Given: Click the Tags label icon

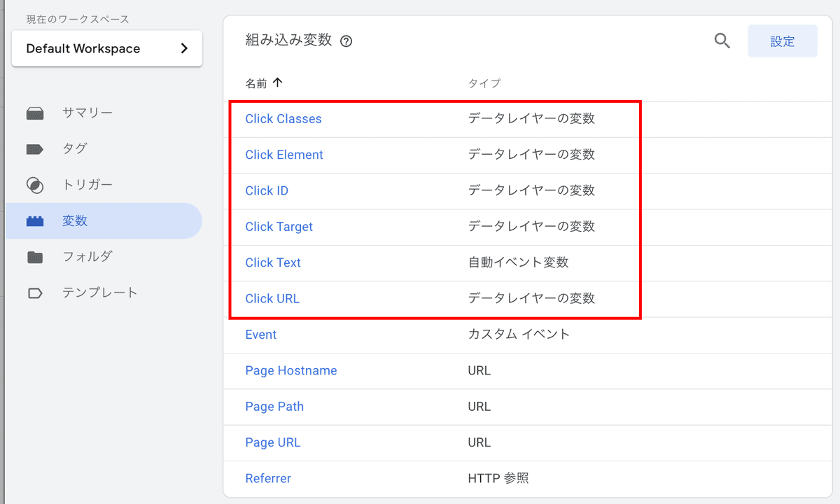Looking at the screenshot, I should [x=35, y=149].
